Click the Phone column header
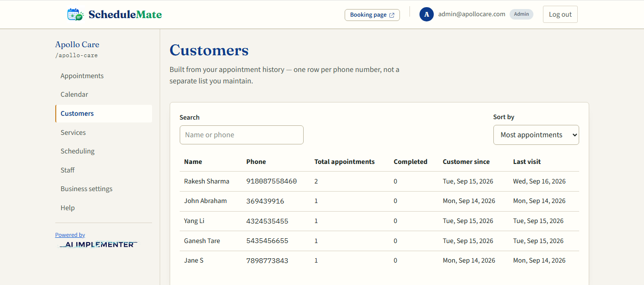Screen dimensions: 644x285 click(x=256, y=162)
